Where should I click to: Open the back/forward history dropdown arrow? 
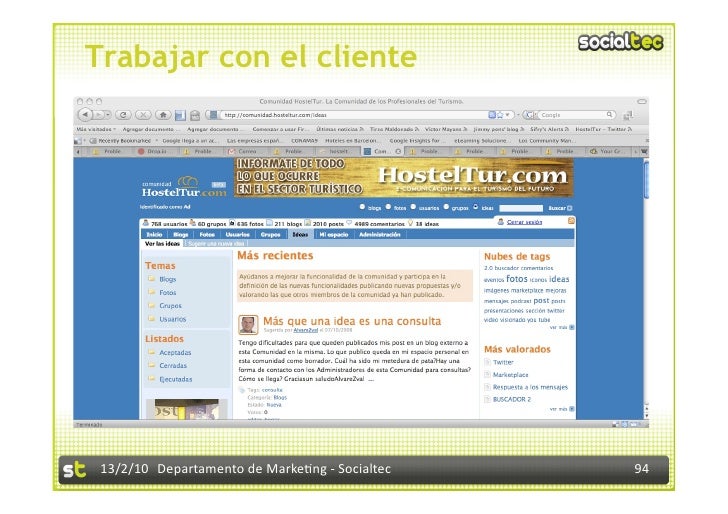click(108, 115)
